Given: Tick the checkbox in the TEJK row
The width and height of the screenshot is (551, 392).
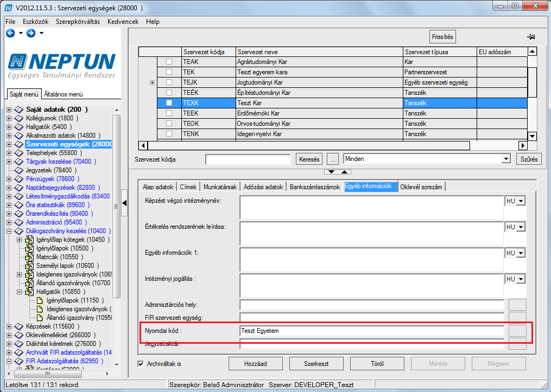Looking at the screenshot, I should [x=169, y=82].
